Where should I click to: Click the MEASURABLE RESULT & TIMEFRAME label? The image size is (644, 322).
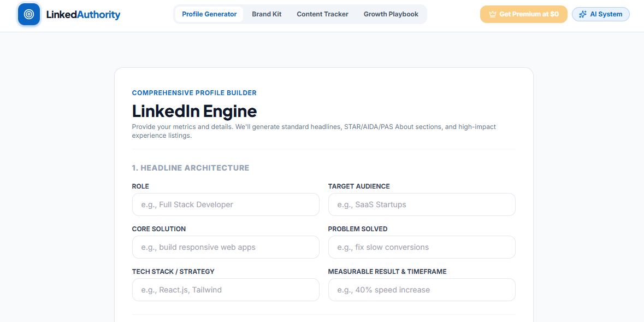click(387, 272)
